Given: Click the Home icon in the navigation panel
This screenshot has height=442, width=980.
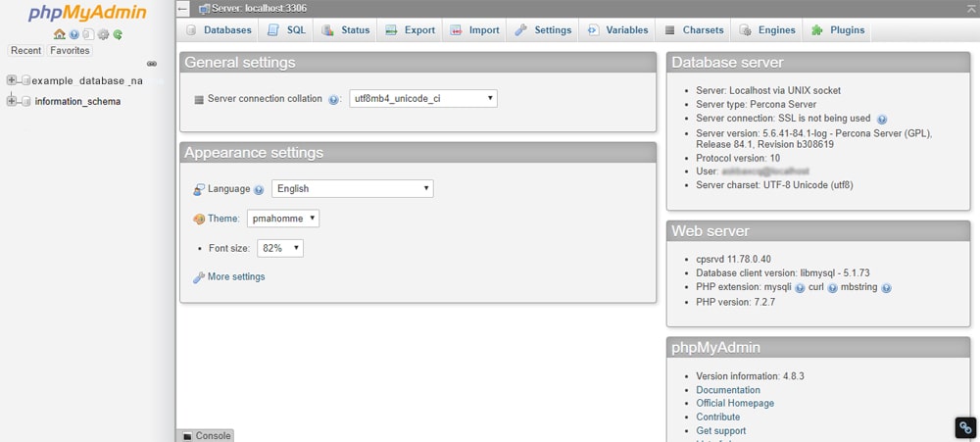Looking at the screenshot, I should 60,34.
